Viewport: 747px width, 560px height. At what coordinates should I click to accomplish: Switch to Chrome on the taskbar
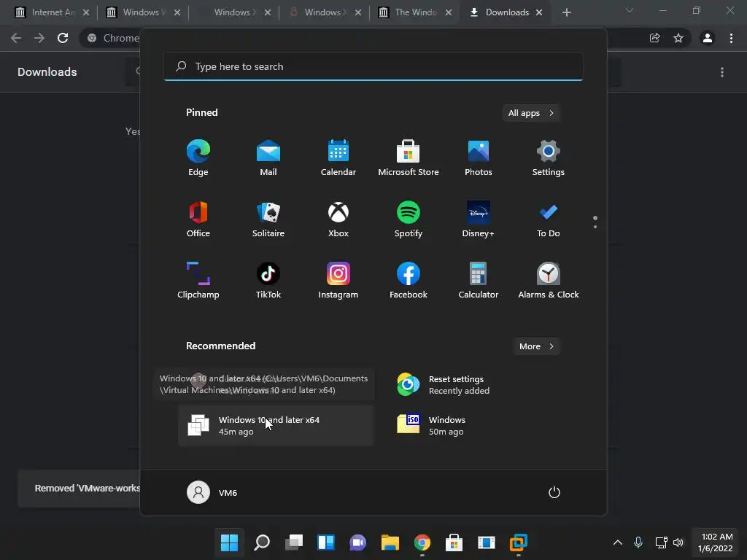tap(422, 542)
